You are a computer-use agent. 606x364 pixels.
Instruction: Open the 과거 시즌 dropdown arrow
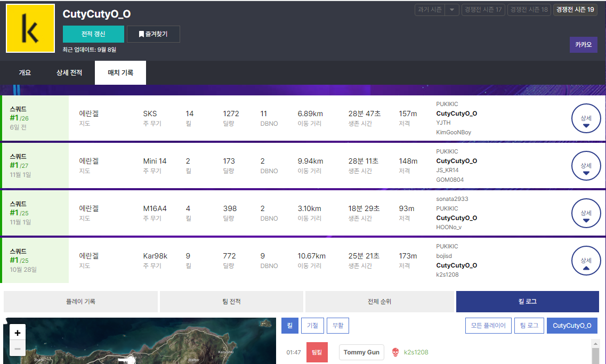click(x=452, y=10)
